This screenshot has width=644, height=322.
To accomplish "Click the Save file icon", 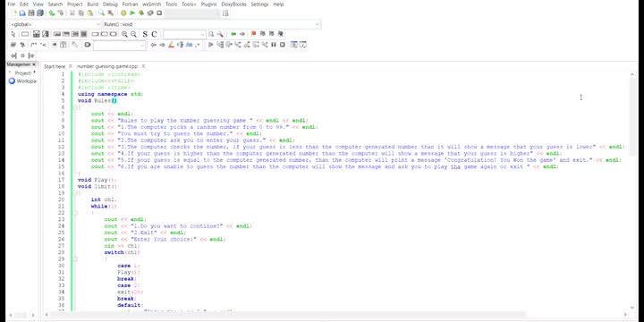I will pos(31,13).
